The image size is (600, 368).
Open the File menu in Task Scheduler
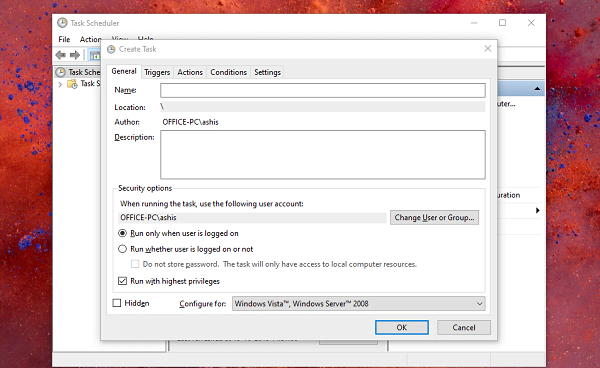click(64, 39)
